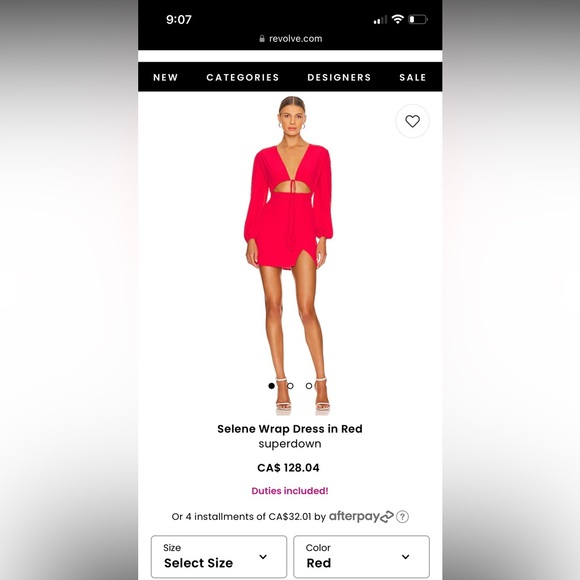Click the afterpay logo
This screenshot has height=580, width=580.
(361, 516)
